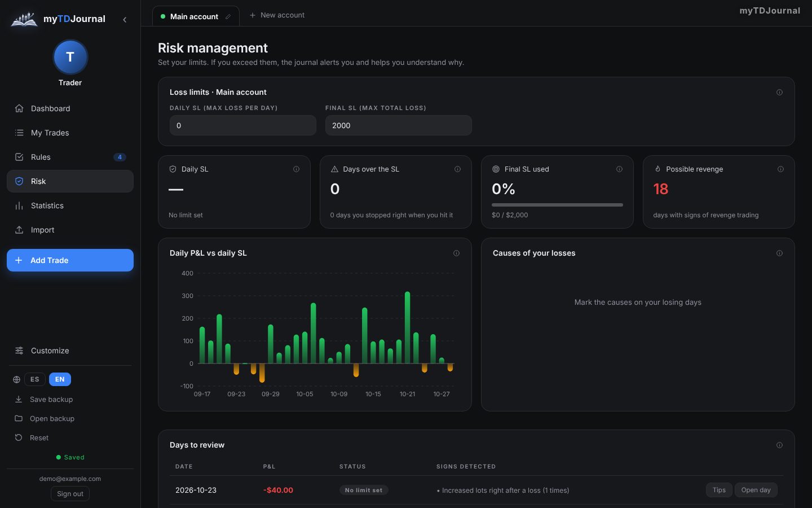Open the Customize sliders icon

(x=19, y=351)
